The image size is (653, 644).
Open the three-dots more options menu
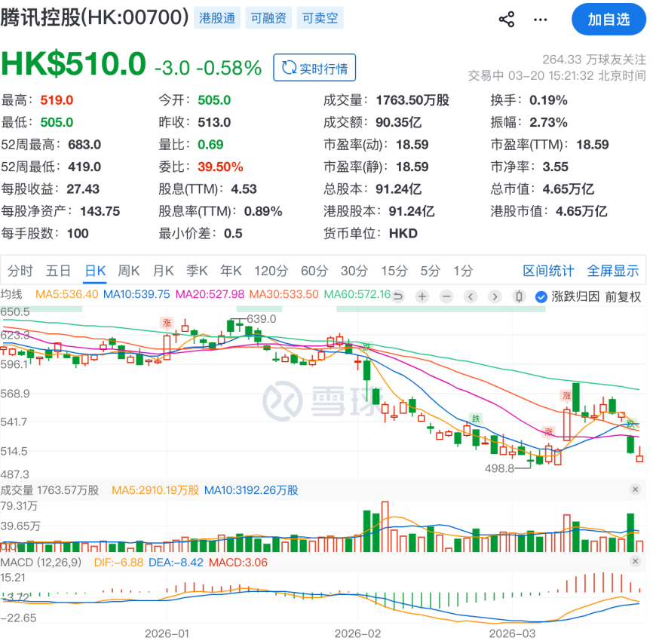(540, 20)
